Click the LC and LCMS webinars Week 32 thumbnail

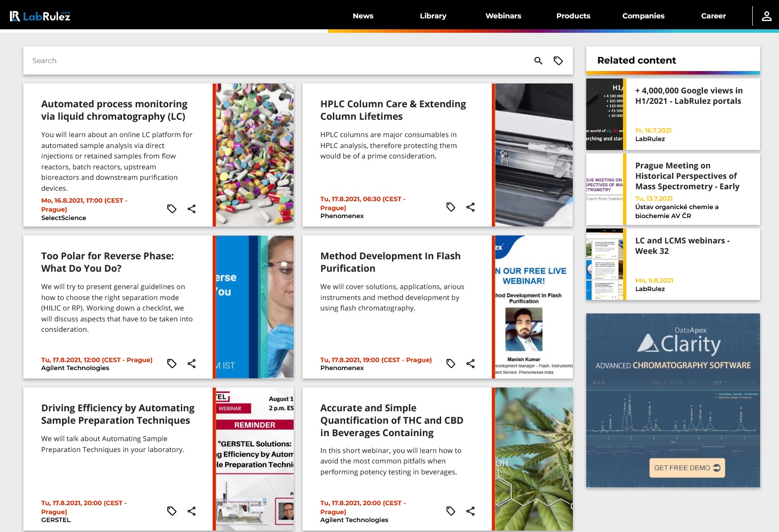coord(605,264)
